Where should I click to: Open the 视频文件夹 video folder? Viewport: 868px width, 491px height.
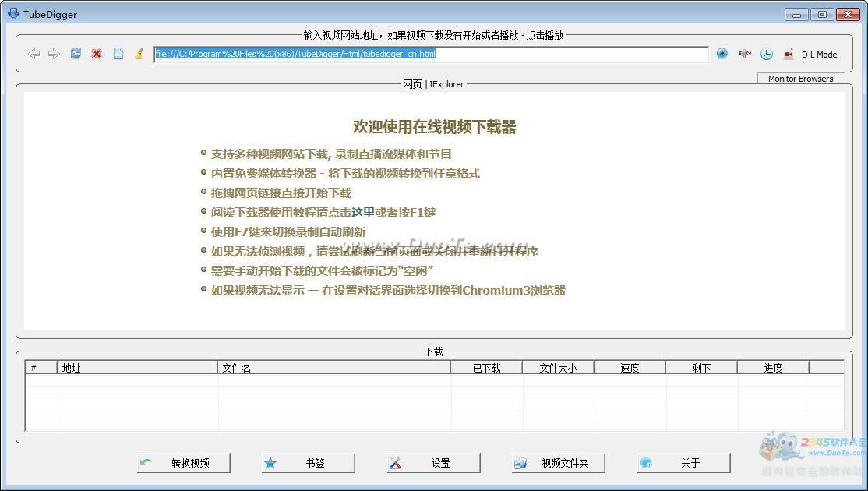[559, 463]
